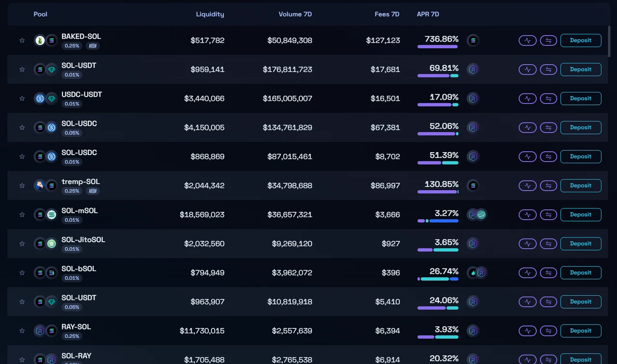Open the SOL-JitoSOL pool name
Viewport: 617px width, 364px height.
point(83,240)
